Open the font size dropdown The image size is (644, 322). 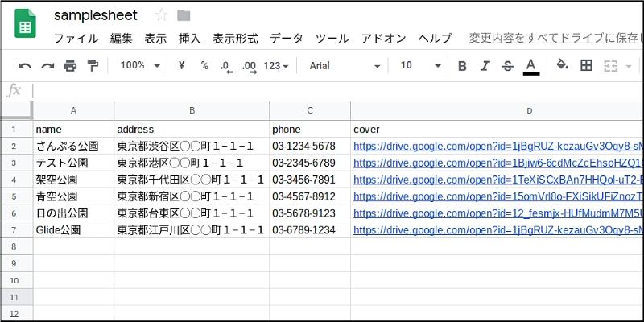tap(420, 66)
